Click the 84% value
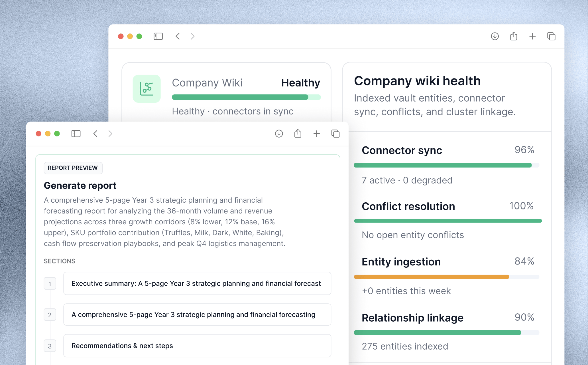 point(524,261)
